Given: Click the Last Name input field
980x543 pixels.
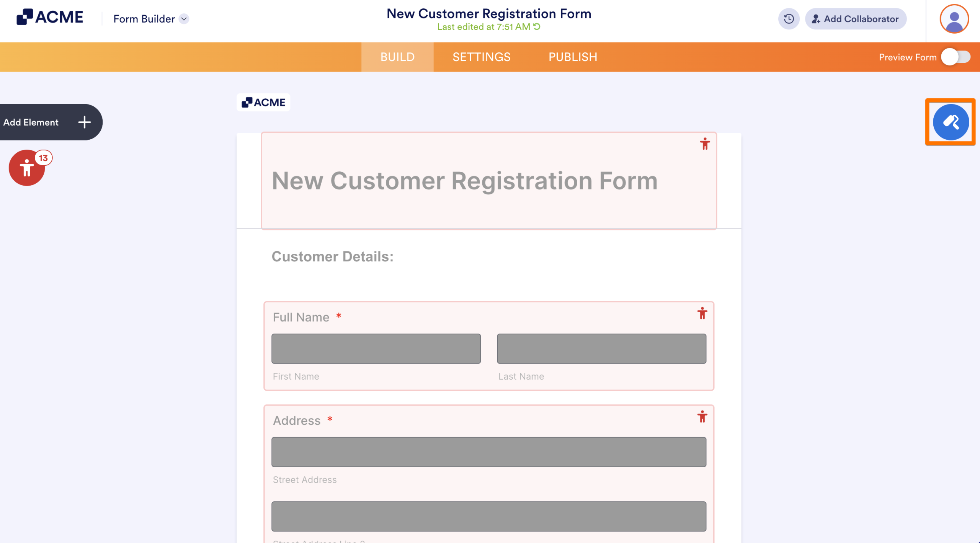Looking at the screenshot, I should (x=601, y=349).
